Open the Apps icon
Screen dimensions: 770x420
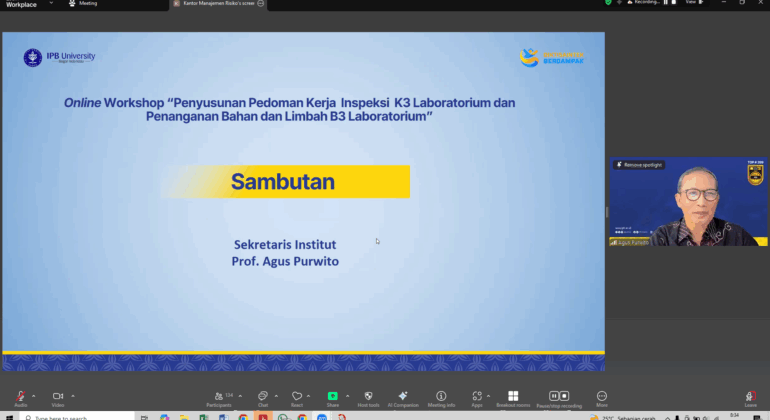[477, 396]
